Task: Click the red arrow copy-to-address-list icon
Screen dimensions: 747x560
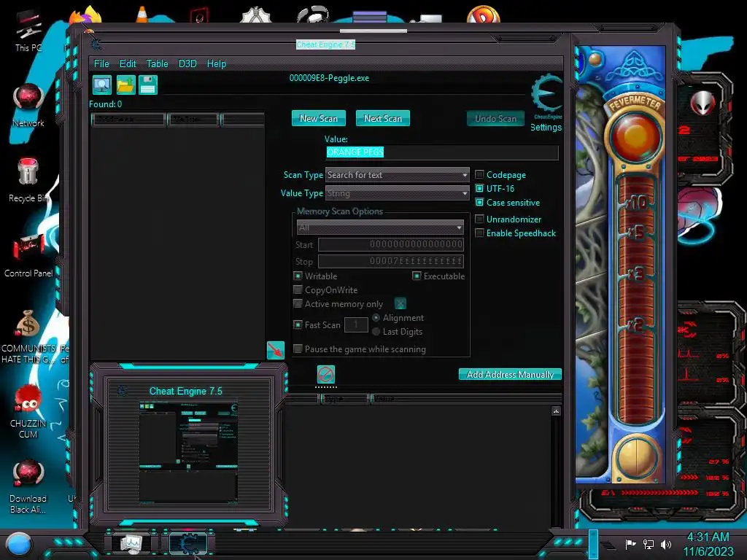Action: tap(276, 350)
